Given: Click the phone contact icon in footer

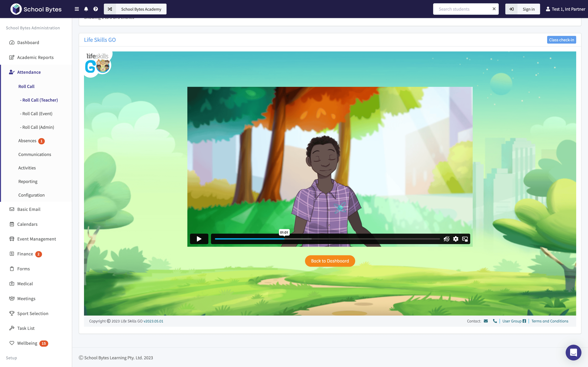Looking at the screenshot, I should [495, 321].
